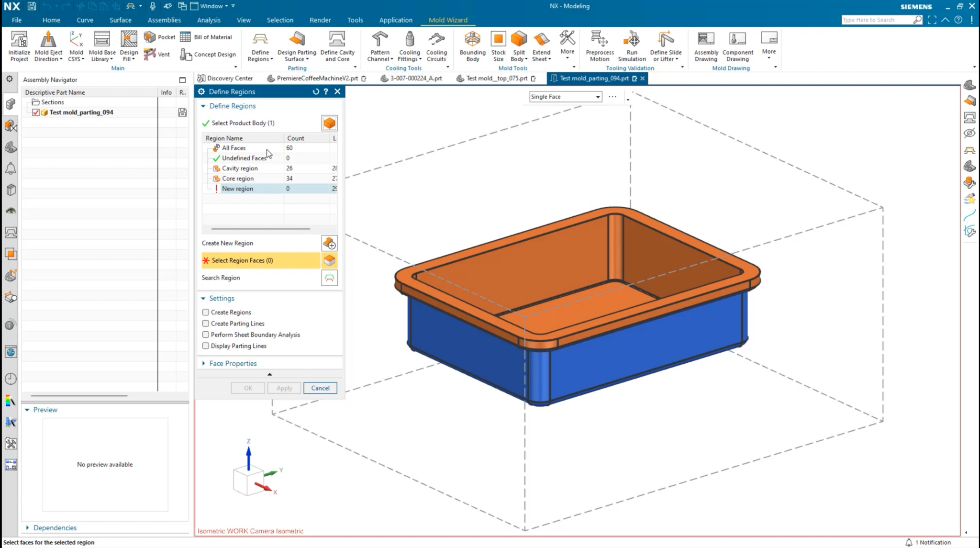Select the Cooling Circuits tool
Screen dimensions: 980x548
(x=436, y=45)
